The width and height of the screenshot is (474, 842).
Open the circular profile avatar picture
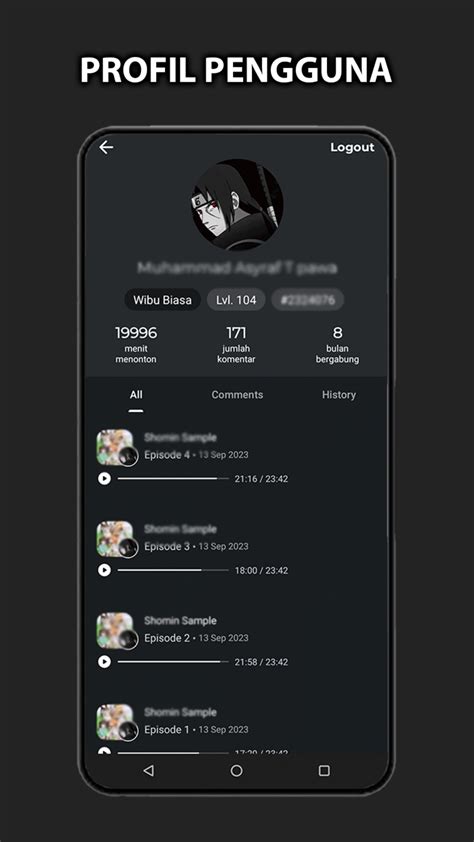(237, 205)
